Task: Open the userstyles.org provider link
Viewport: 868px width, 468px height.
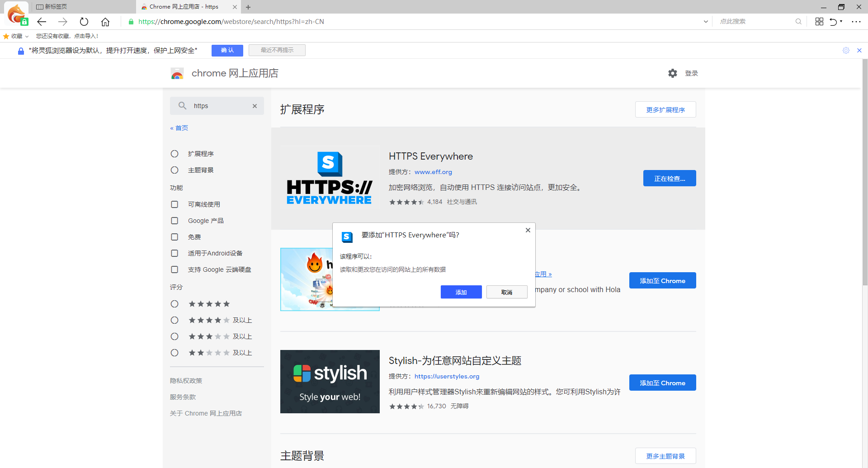Action: click(x=447, y=376)
